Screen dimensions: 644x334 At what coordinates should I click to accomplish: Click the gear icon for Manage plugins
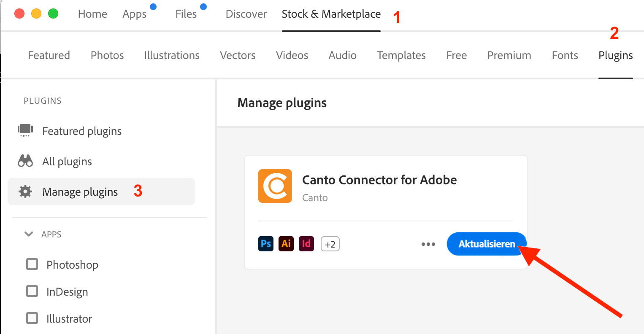coord(25,192)
